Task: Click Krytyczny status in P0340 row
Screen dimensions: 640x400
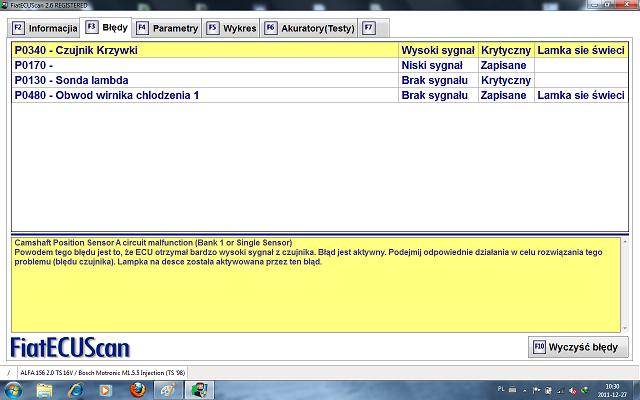Action: point(506,50)
